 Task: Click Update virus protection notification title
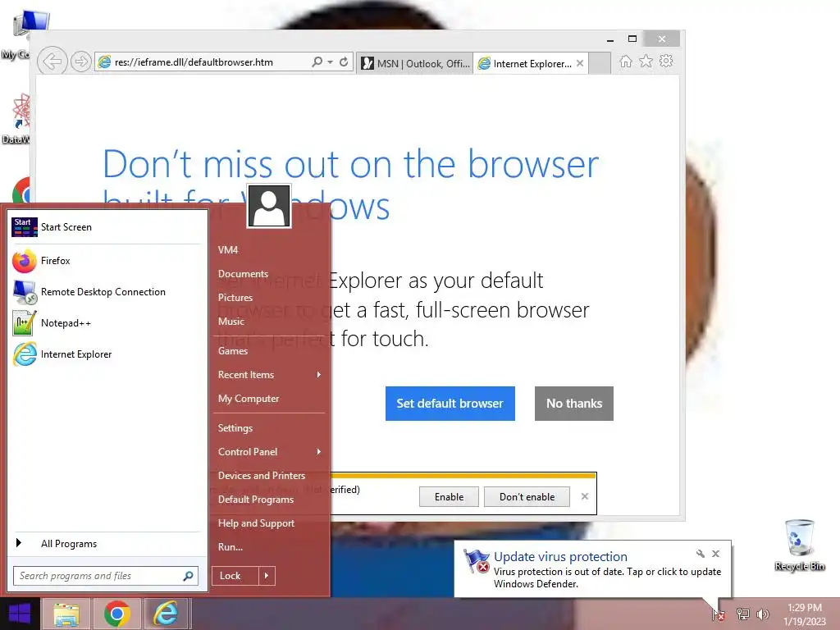pos(560,557)
